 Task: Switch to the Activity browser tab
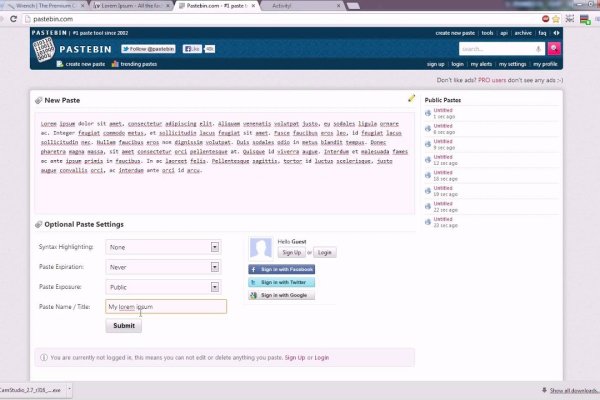click(291, 5)
